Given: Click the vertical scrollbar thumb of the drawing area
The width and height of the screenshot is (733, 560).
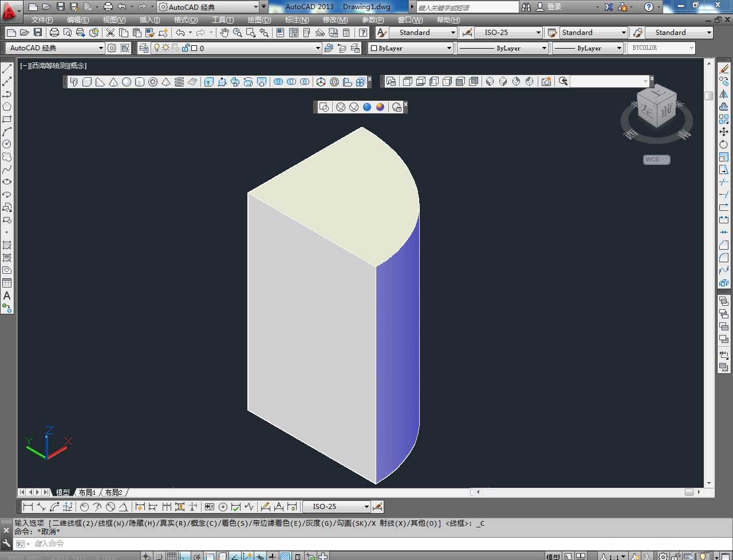Looking at the screenshot, I should [x=709, y=96].
